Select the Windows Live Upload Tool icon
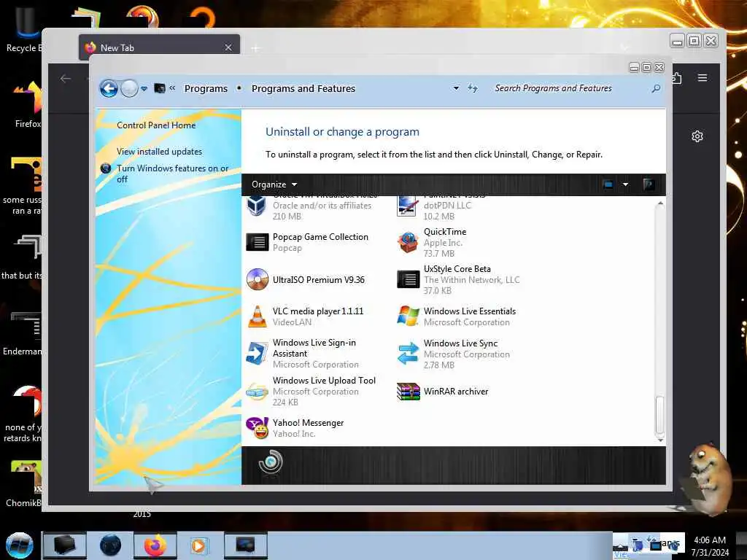This screenshot has width=747, height=560. pos(258,392)
